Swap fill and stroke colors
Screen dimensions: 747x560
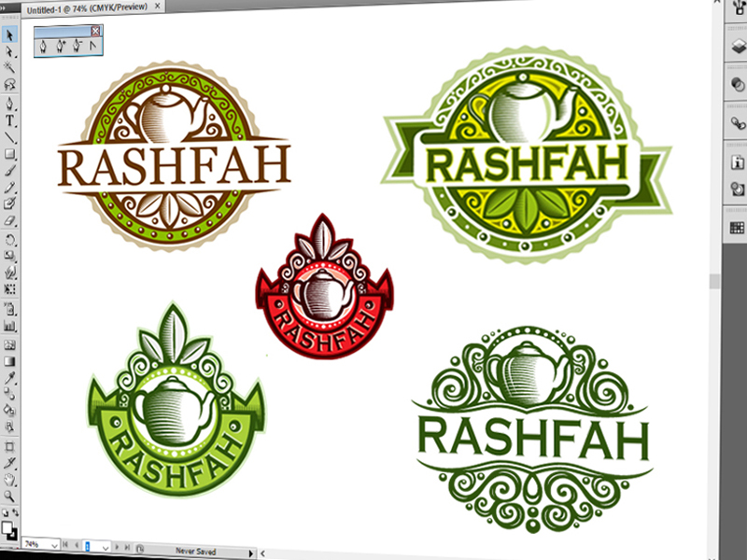(15, 512)
